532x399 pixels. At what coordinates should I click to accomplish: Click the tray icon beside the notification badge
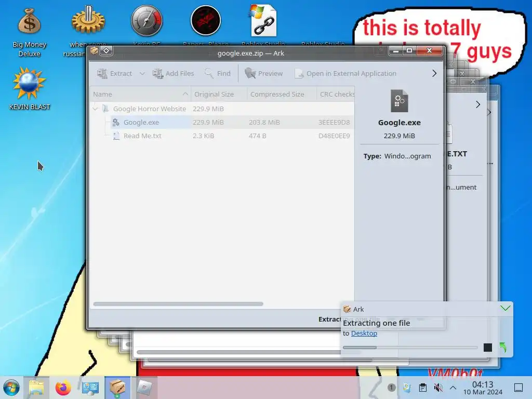point(407,388)
